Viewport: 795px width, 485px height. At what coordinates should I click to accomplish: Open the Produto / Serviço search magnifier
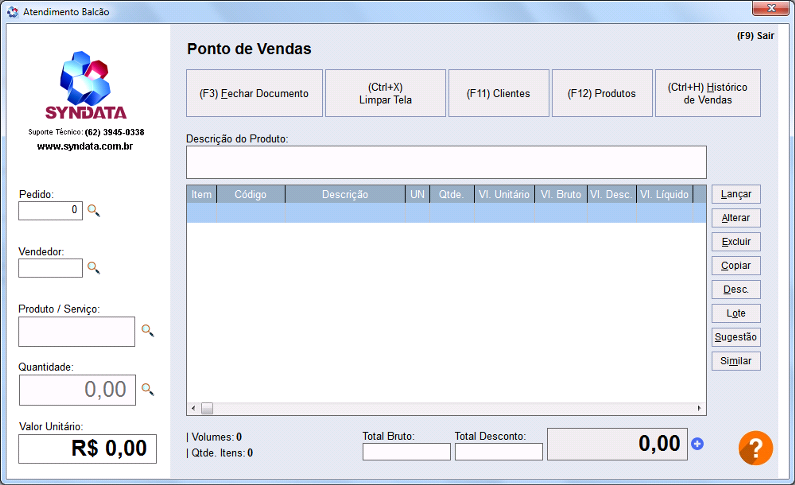coord(148,330)
